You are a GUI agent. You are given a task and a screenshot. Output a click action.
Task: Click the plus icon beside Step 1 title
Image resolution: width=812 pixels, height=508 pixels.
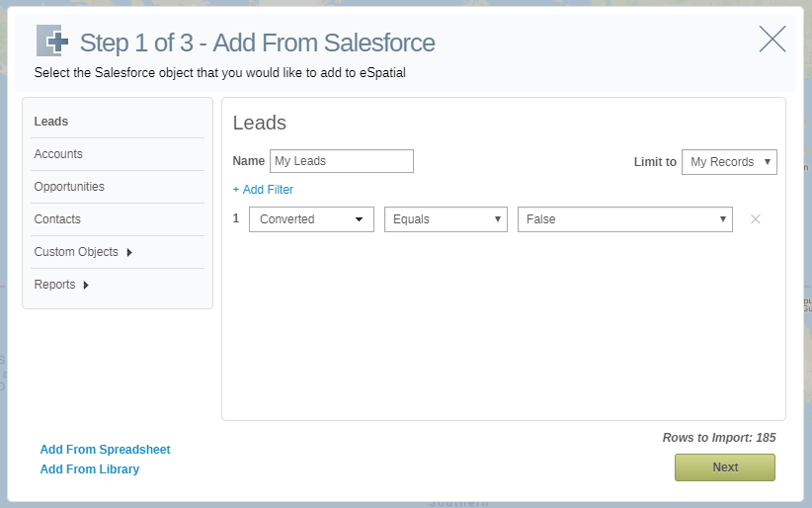coord(52,41)
